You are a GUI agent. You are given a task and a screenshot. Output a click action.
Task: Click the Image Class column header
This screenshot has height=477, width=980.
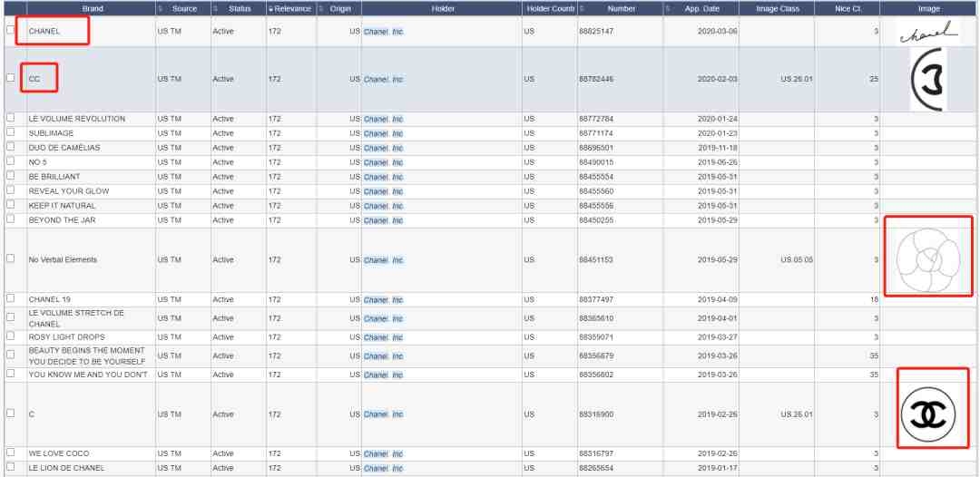point(777,9)
